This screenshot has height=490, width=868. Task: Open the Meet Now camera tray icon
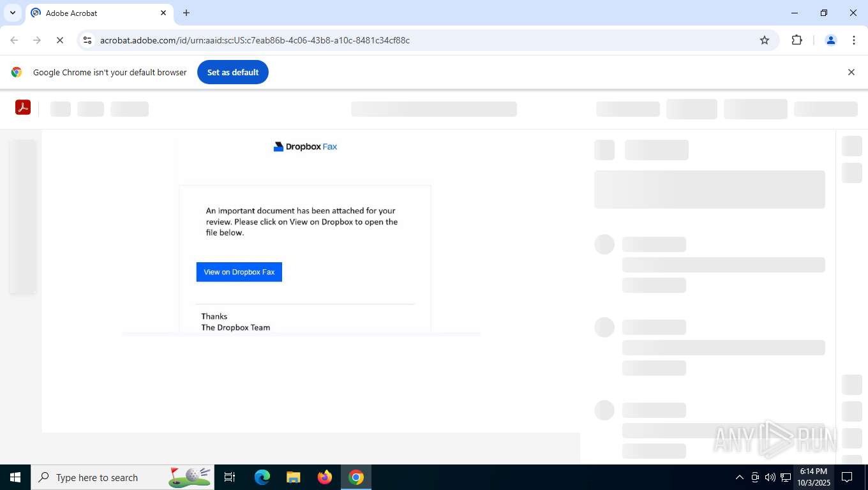point(755,477)
